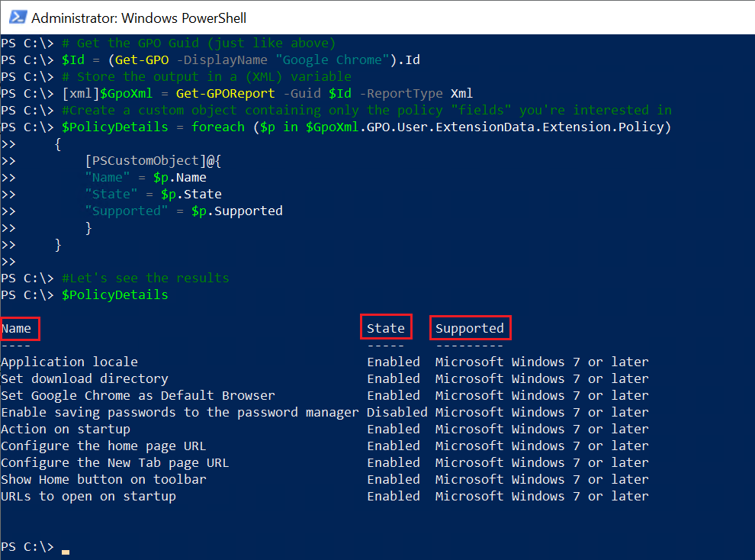Select the highlighted Name column header

19,328
